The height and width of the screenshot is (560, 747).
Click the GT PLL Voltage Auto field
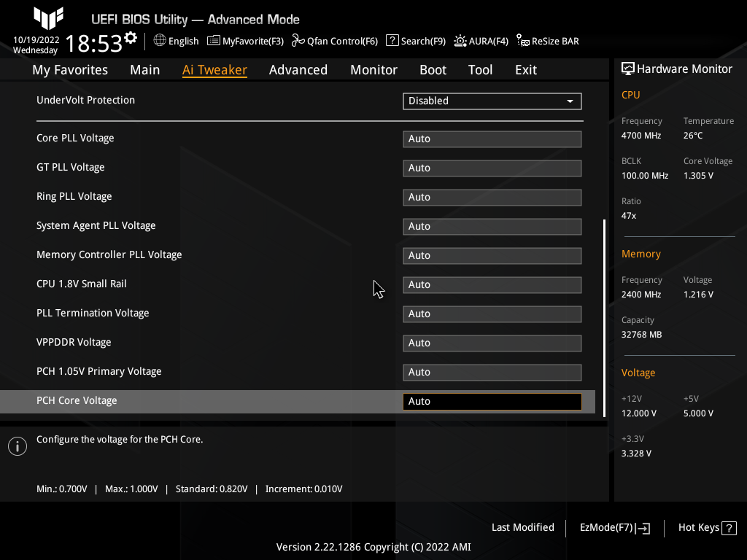(x=492, y=168)
